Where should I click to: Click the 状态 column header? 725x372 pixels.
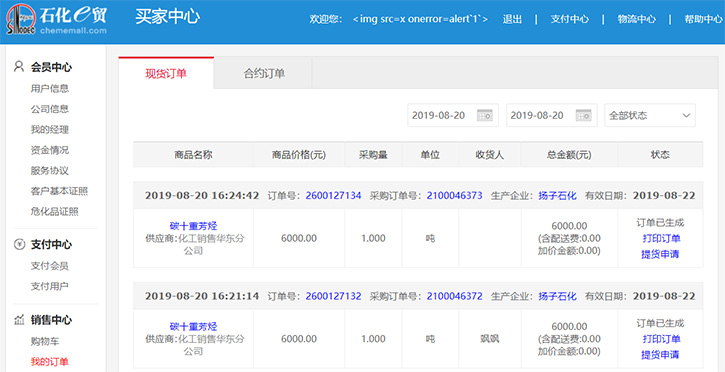[660, 155]
